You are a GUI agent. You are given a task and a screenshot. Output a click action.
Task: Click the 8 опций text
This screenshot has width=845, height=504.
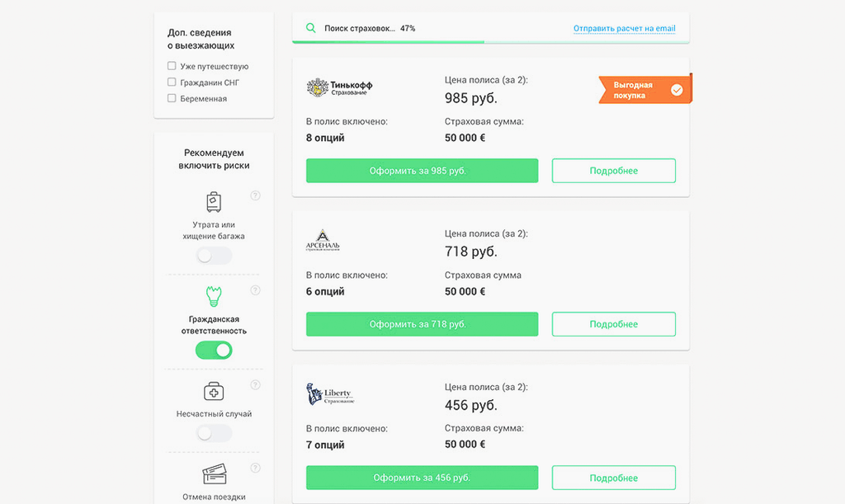(325, 138)
